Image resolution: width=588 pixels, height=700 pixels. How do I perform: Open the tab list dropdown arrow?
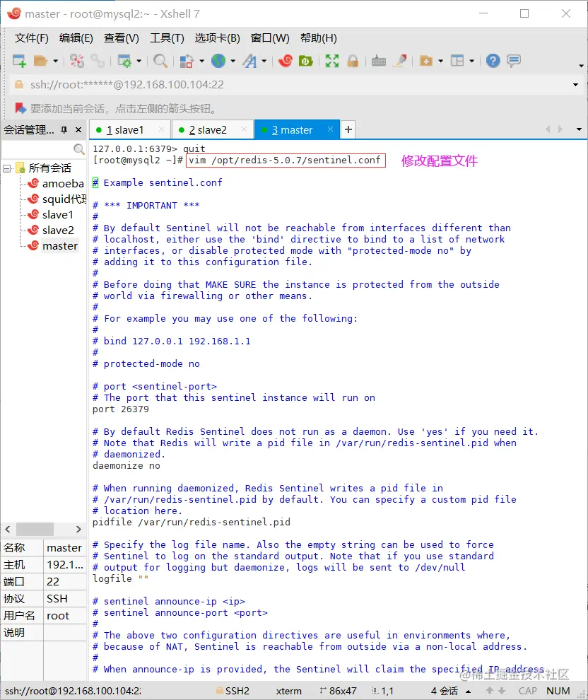pos(579,129)
